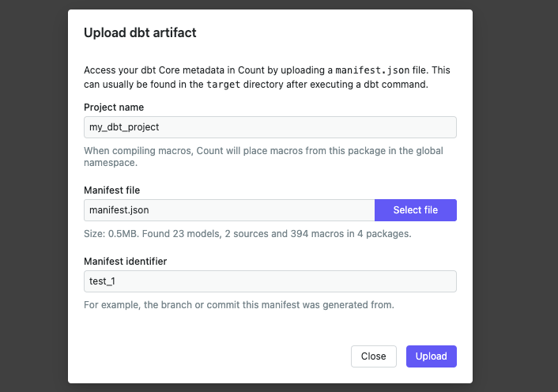This screenshot has height=392, width=558.
Task: Click the 'Manifest file' label
Action: [x=112, y=190]
